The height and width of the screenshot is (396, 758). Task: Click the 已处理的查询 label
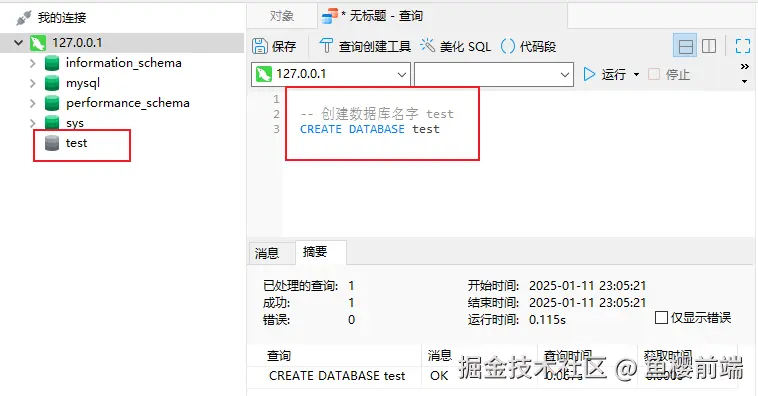300,286
